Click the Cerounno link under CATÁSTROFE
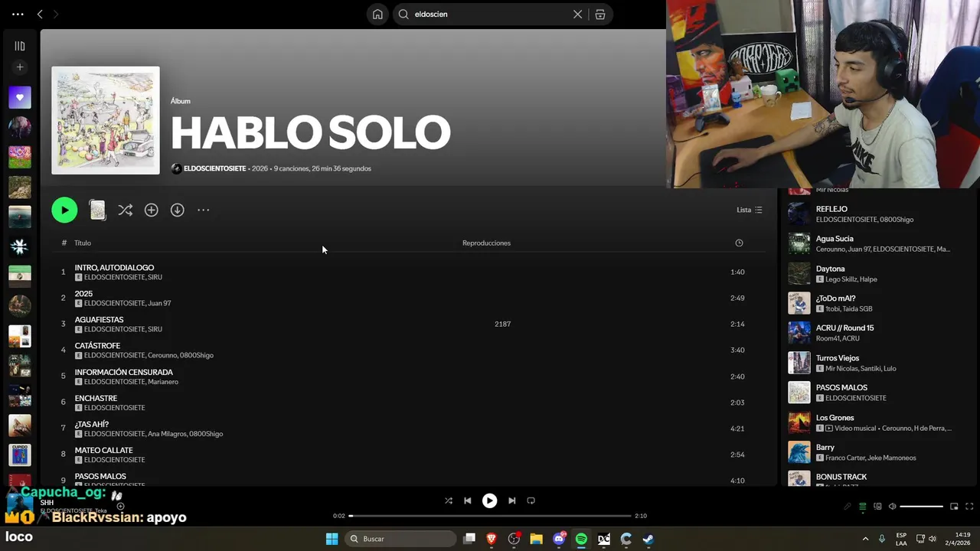This screenshot has width=980, height=551. (162, 355)
